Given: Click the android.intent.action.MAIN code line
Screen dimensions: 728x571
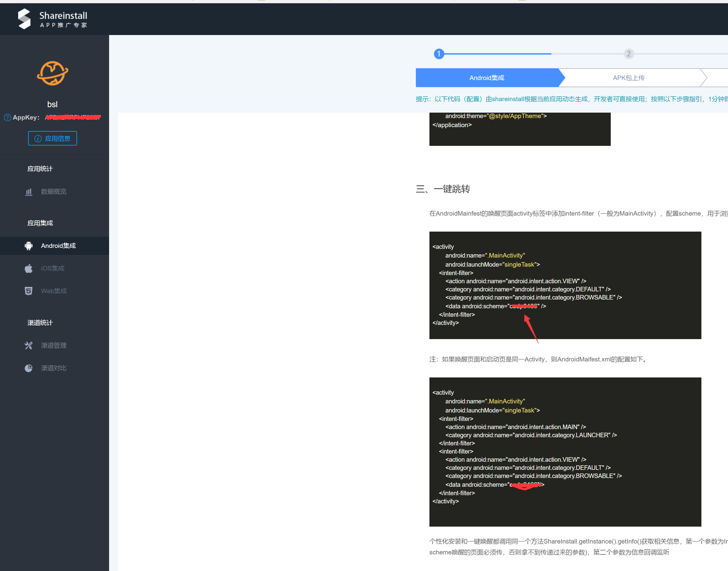Looking at the screenshot, I should (516, 427).
